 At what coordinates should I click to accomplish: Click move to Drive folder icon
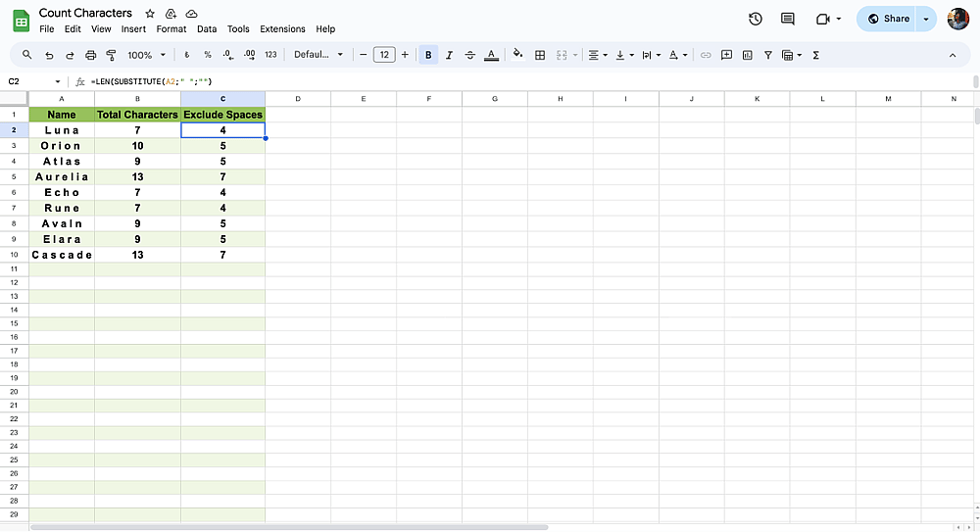click(171, 13)
